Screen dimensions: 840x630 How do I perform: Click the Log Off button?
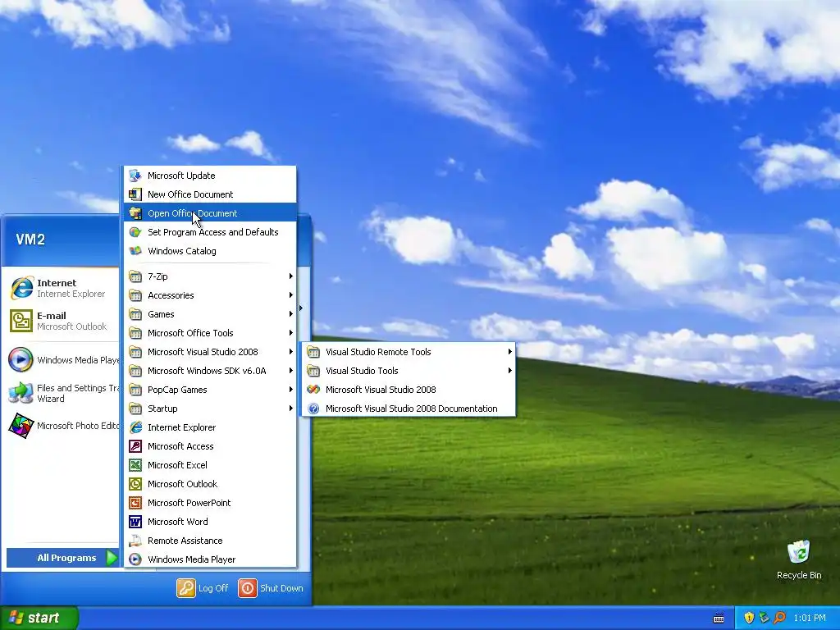[203, 587]
